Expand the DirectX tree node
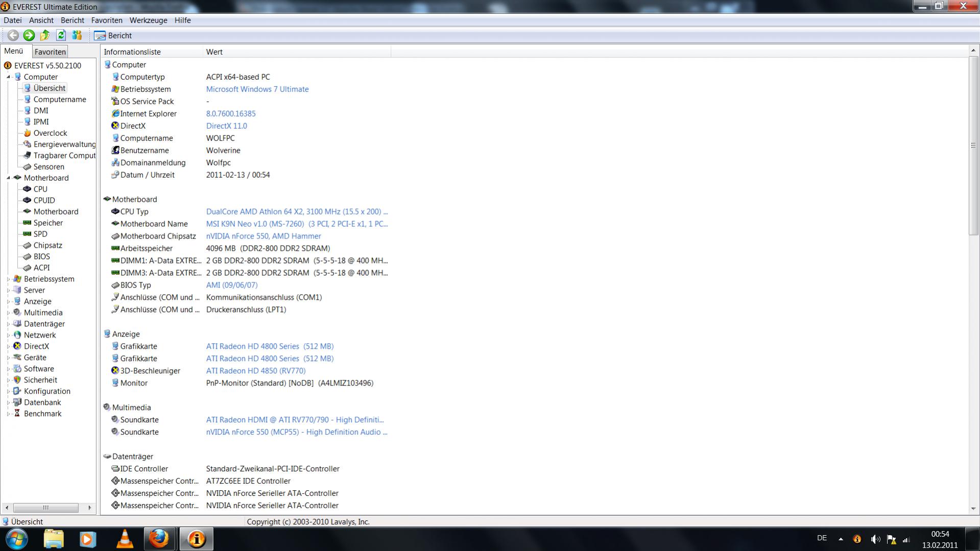This screenshot has width=980, height=551. click(x=8, y=346)
